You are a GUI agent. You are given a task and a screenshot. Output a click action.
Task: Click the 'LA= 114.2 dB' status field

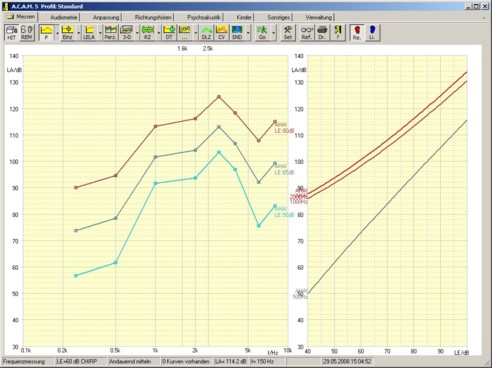point(231,361)
